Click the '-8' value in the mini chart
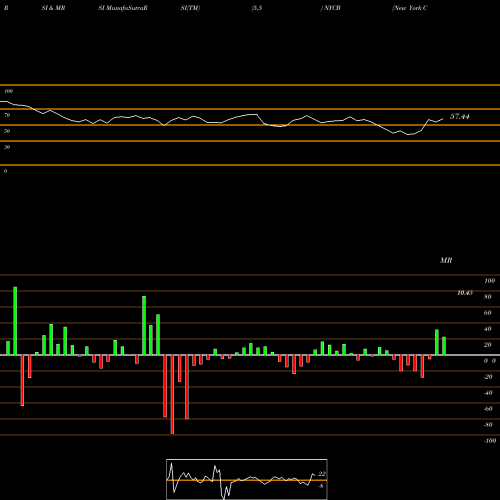This screenshot has width=500, height=500. [320, 486]
